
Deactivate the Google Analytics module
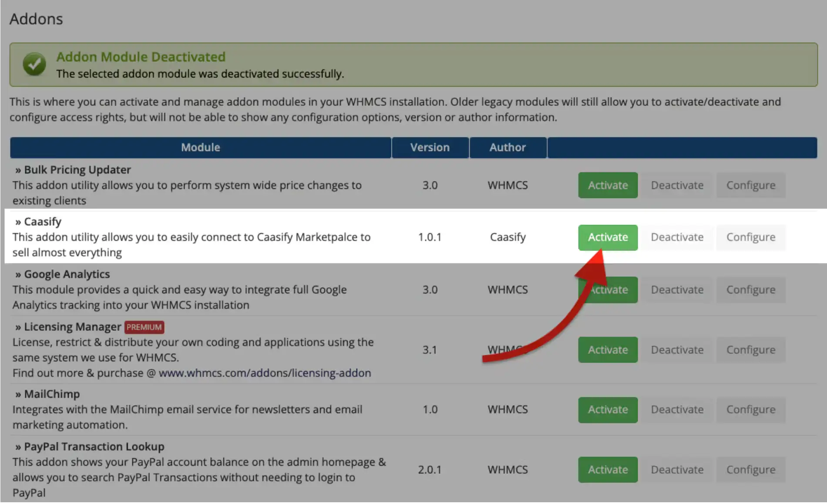[x=677, y=289]
